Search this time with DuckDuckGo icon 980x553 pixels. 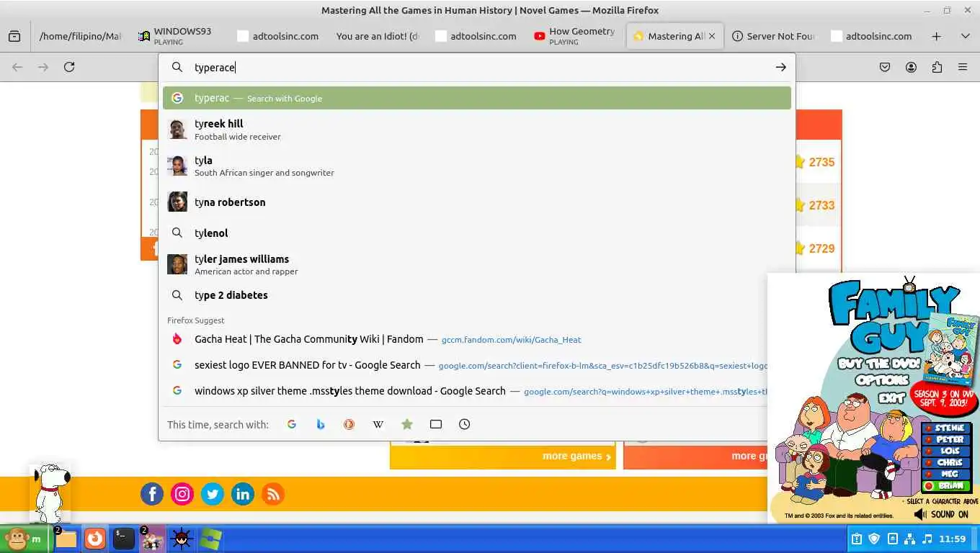click(349, 424)
